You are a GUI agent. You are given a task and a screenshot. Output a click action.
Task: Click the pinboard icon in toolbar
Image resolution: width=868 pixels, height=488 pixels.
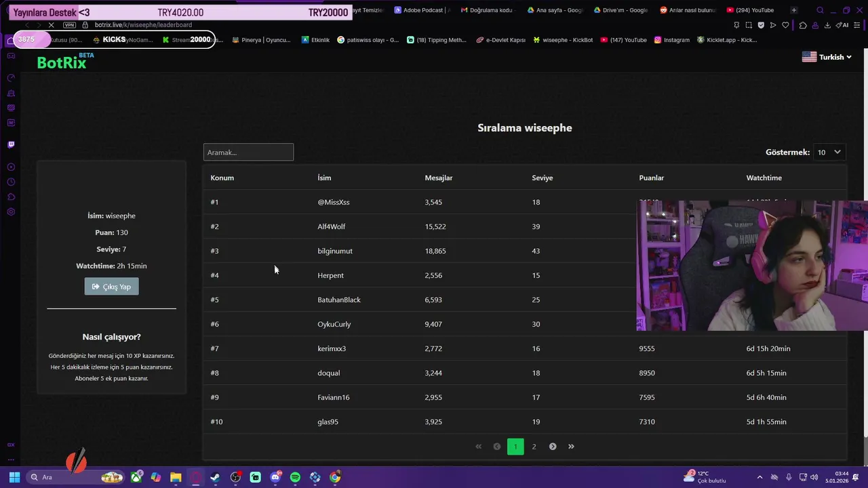click(x=736, y=25)
